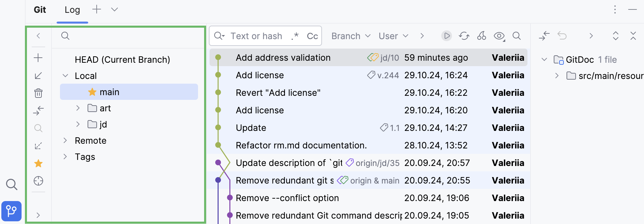Screen dimensions: 644x224
Task: Click the Navigate to HEAD crosshair icon
Action: 38,181
